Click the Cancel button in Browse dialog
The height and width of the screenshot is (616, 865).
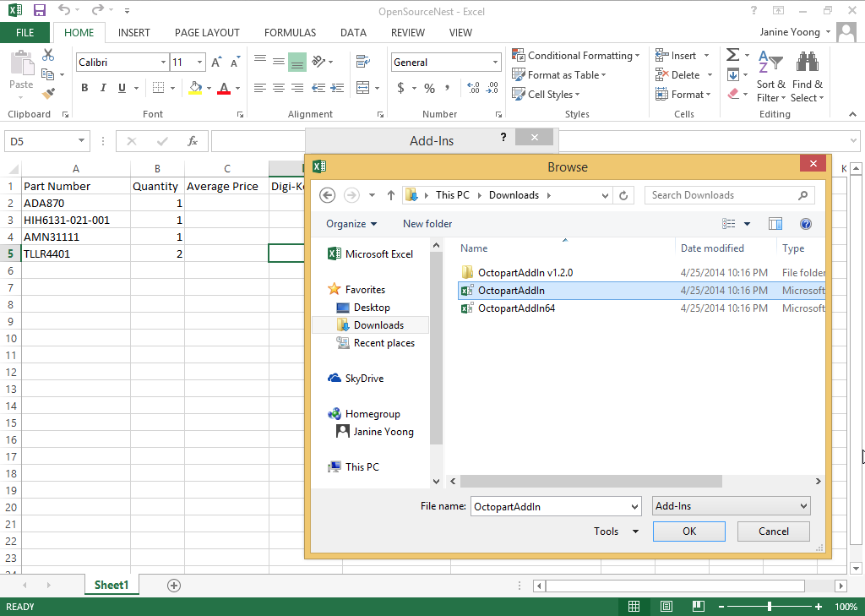tap(773, 532)
